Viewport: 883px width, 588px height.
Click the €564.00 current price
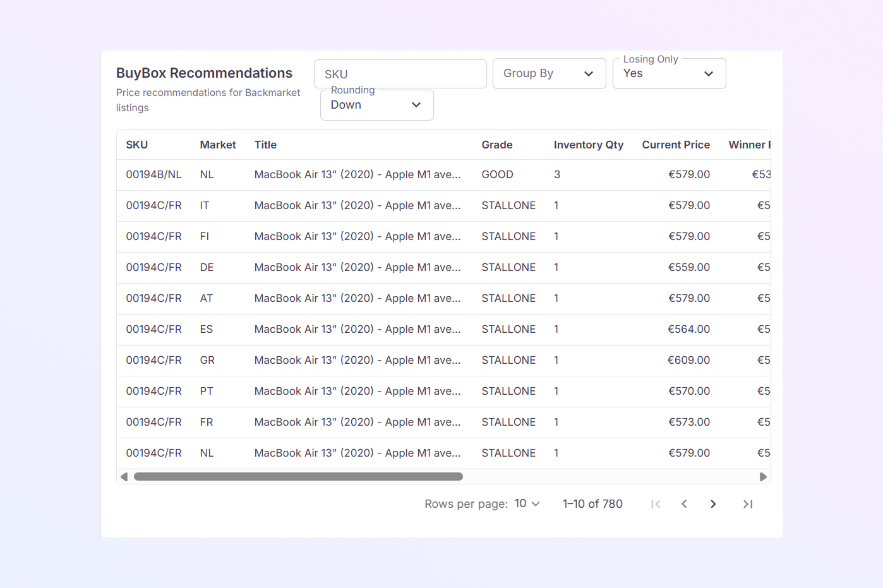[x=689, y=329]
